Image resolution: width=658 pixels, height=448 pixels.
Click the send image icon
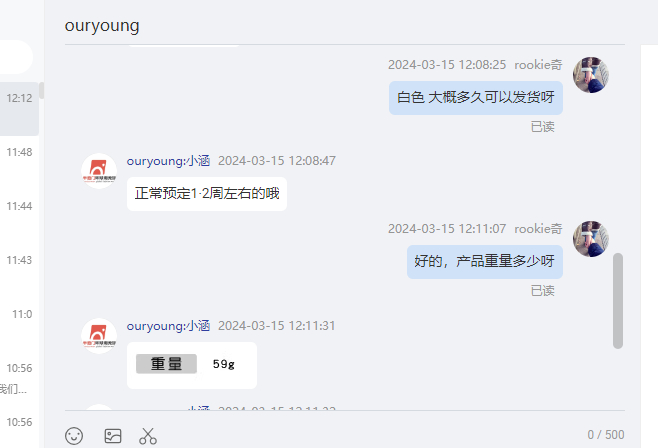point(113,436)
